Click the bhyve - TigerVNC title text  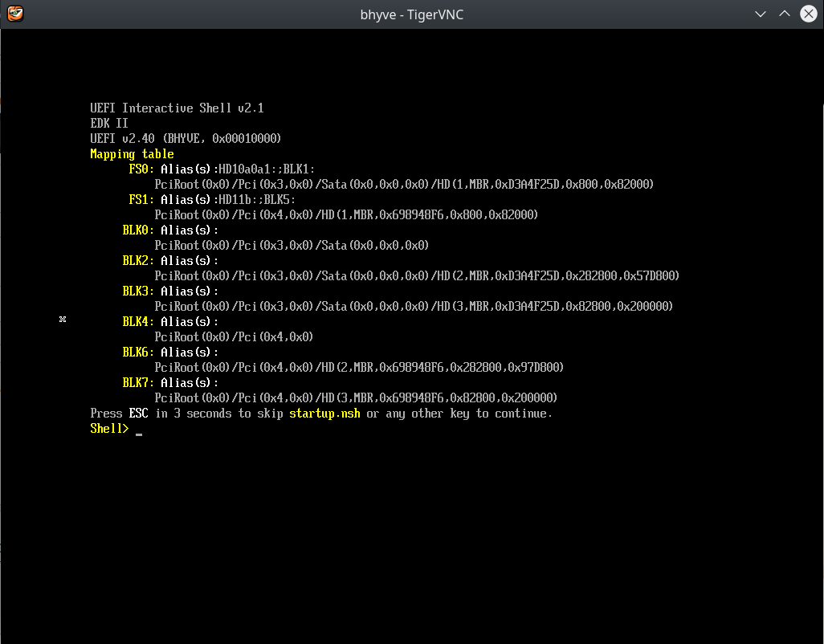coord(412,14)
